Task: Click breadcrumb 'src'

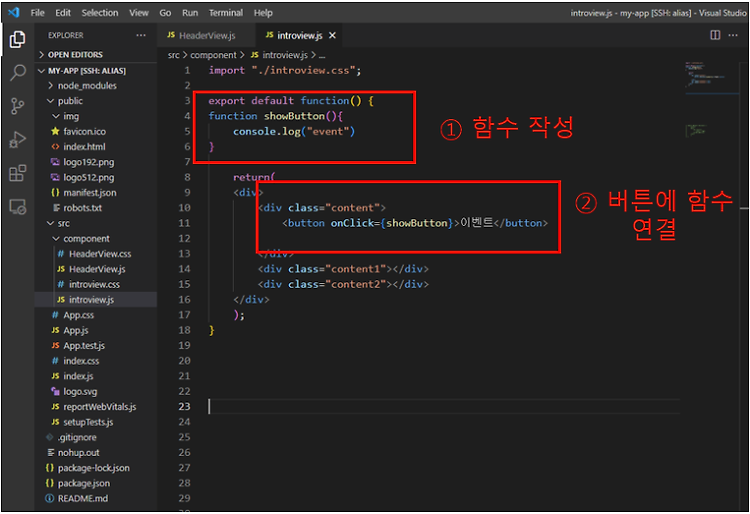Action: 174,55
